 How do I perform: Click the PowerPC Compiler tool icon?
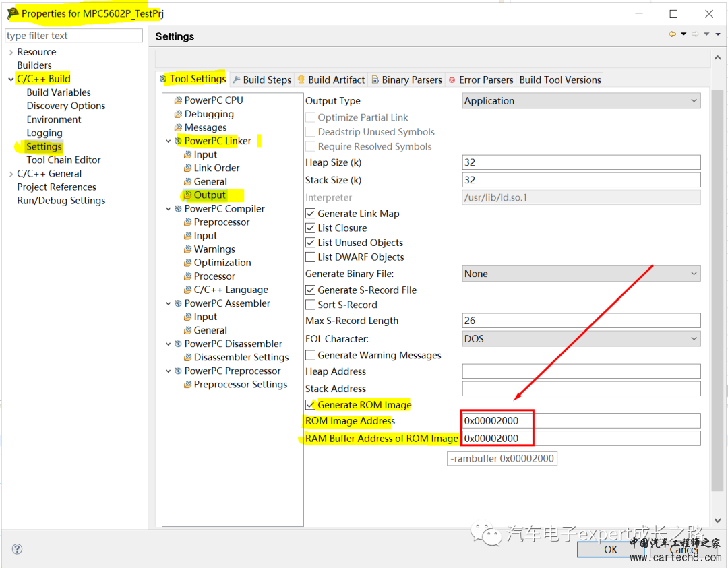coord(178,209)
